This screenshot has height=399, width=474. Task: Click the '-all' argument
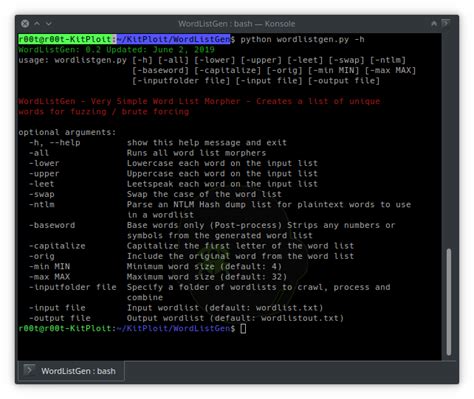pyautogui.click(x=39, y=153)
